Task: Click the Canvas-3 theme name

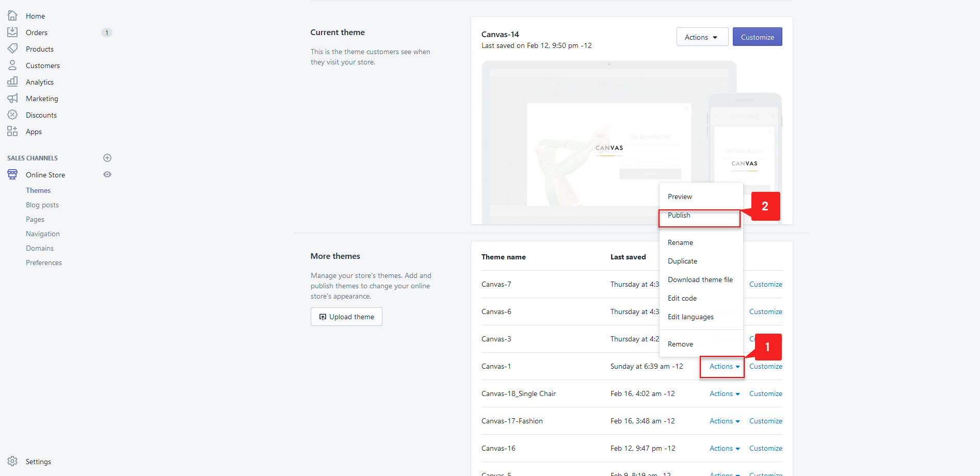Action: [496, 339]
